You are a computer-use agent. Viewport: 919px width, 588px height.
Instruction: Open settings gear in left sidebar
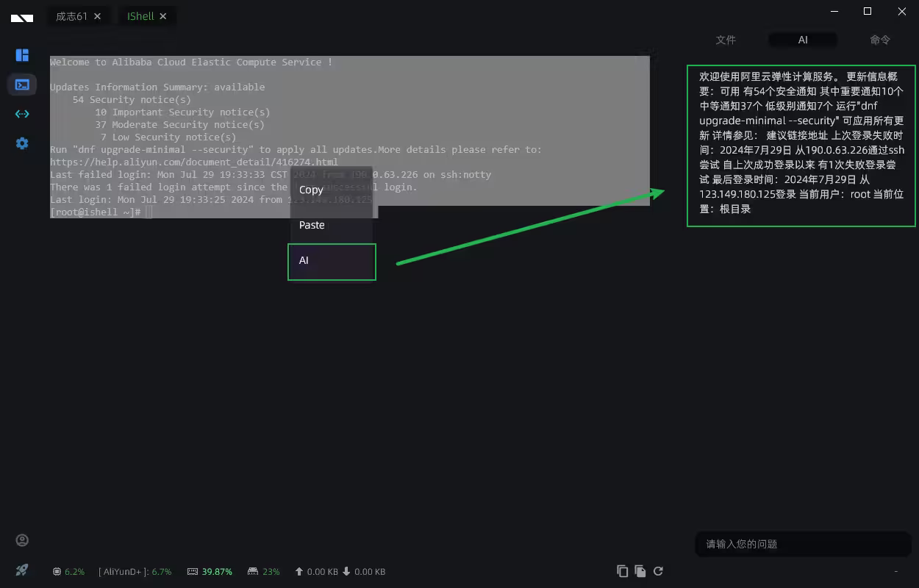coord(22,143)
